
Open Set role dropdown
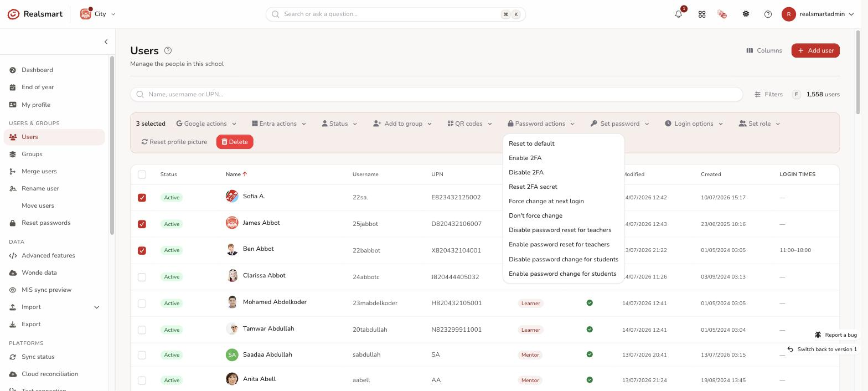(x=759, y=124)
